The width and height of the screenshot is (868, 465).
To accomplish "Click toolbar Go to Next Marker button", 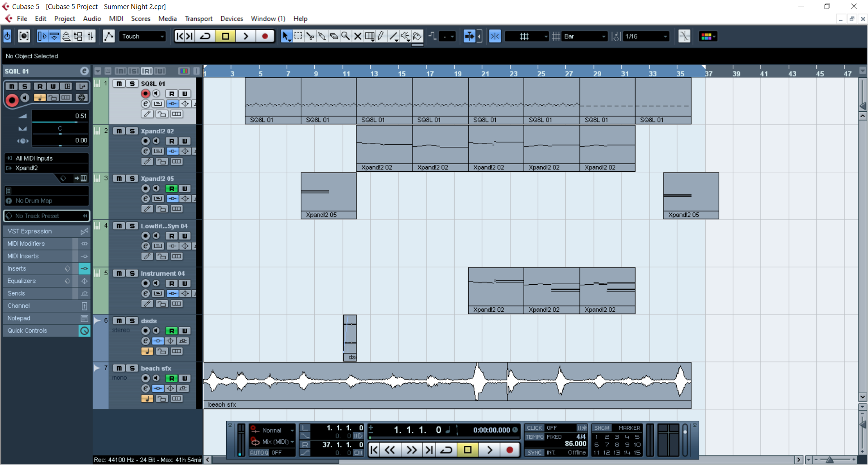I will [x=190, y=36].
